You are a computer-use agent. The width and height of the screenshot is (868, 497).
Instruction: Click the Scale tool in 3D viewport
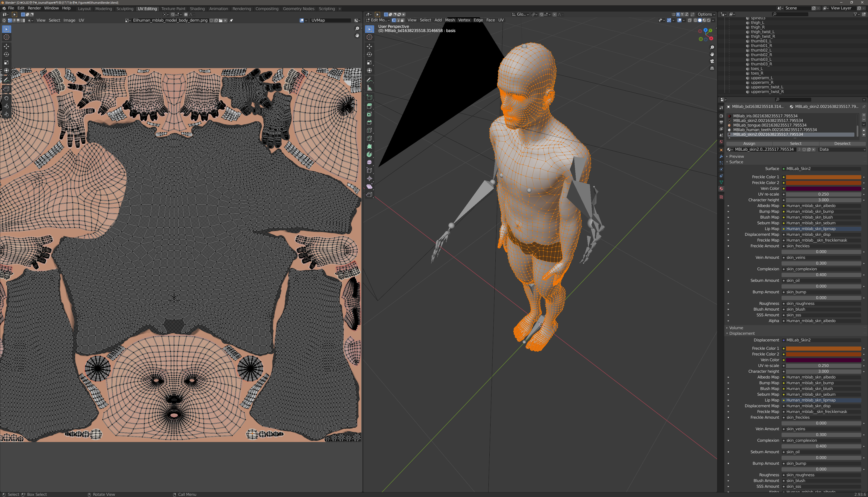pos(369,62)
